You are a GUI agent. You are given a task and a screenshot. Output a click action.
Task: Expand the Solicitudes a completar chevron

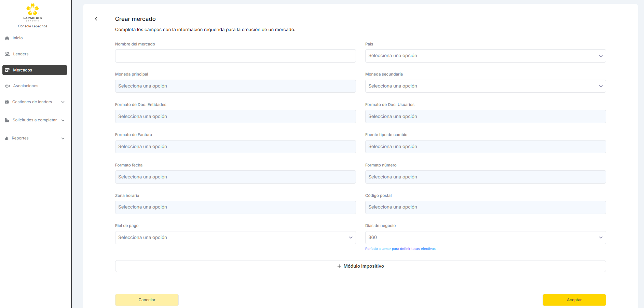pos(63,120)
